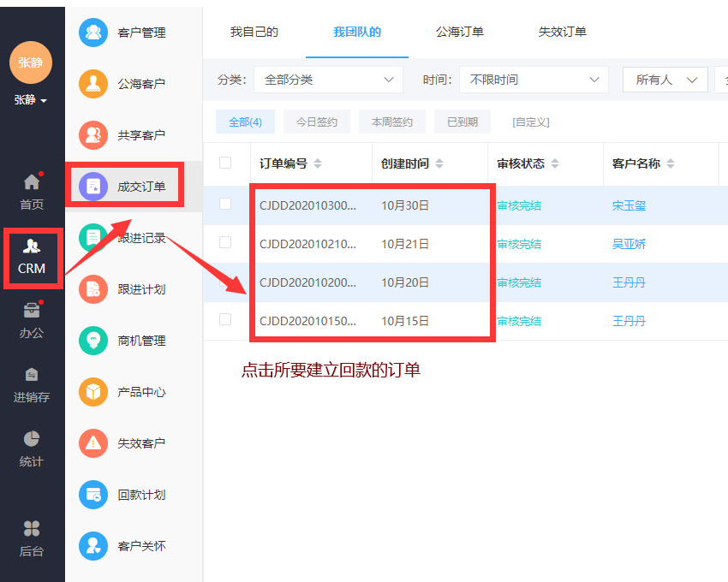The width and height of the screenshot is (728, 582).
Task: Open the 后台 admin module
Action: point(32,538)
